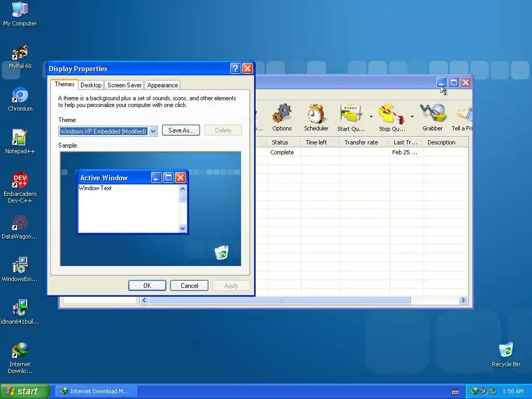Select the idman641buil... installer icon

pyautogui.click(x=20, y=312)
